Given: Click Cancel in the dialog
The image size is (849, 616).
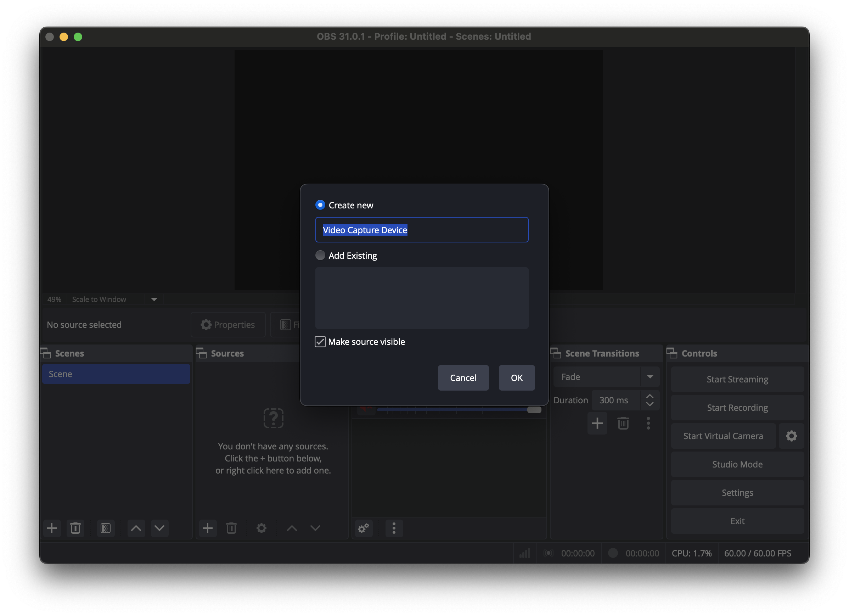Looking at the screenshot, I should click(463, 378).
